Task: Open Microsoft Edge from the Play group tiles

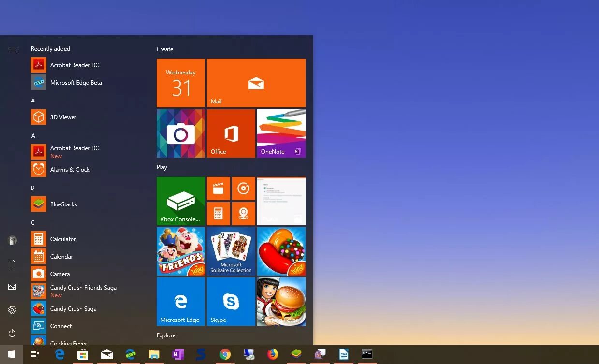Action: pos(180,301)
